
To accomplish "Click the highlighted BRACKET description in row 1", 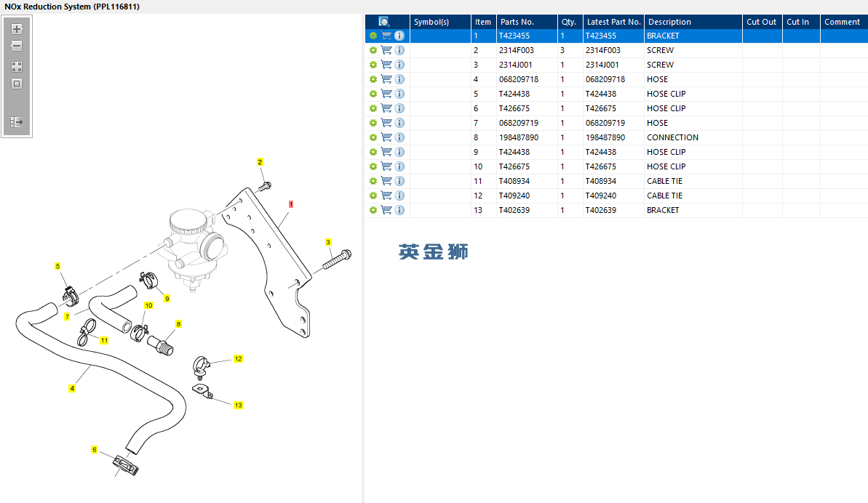I will click(663, 36).
